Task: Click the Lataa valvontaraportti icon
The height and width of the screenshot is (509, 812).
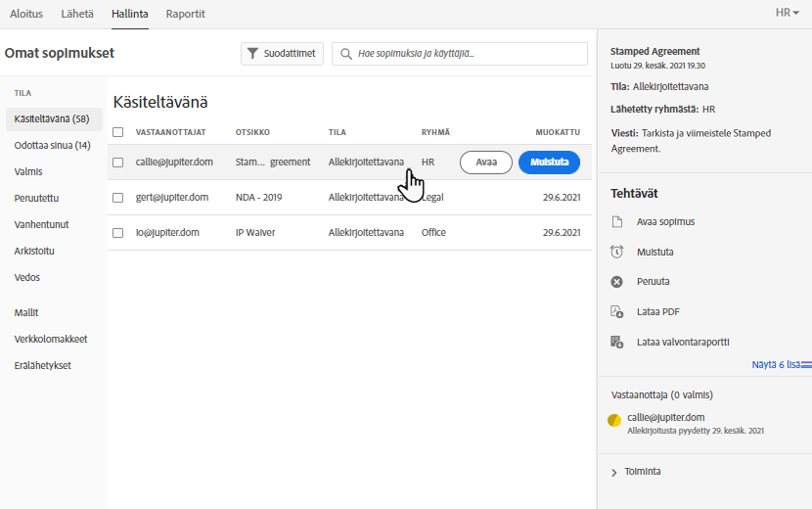Action: 616,342
